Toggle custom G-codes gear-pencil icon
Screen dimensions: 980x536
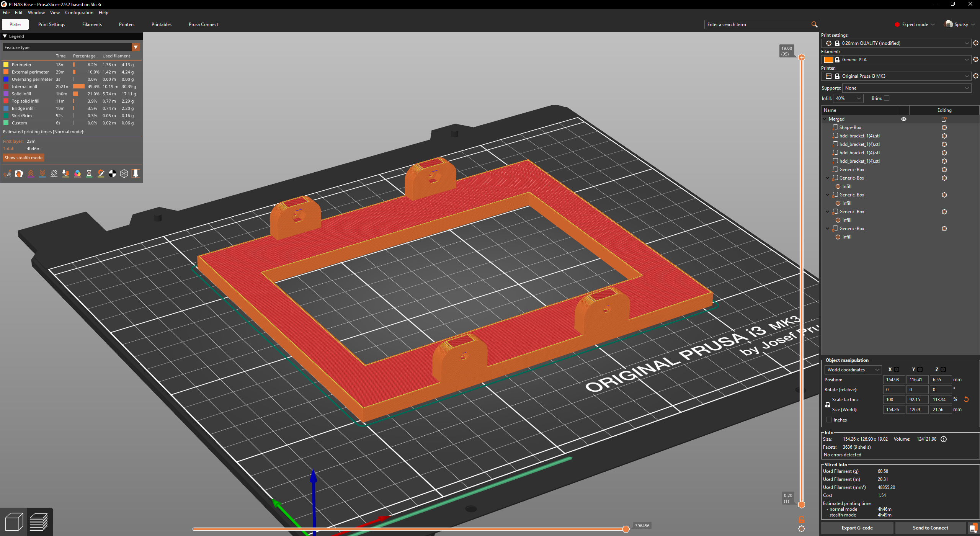(x=101, y=174)
